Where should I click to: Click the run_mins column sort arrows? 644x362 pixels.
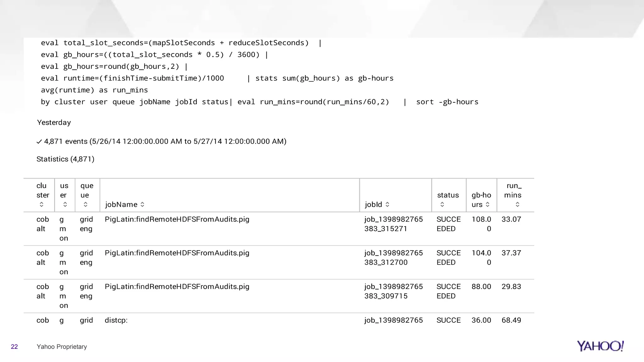coord(518,205)
